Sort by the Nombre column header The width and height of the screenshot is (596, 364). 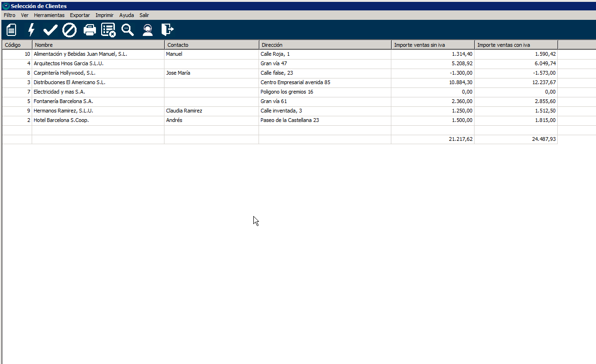coord(98,45)
